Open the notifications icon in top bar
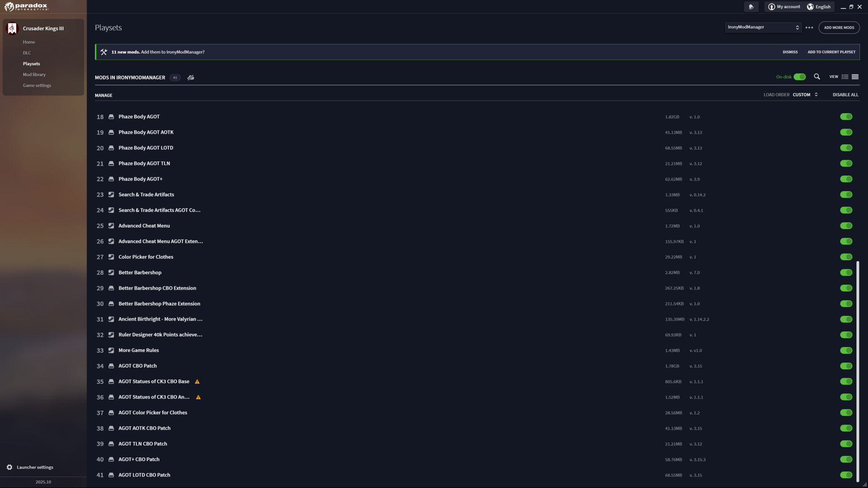The width and height of the screenshot is (868, 488). pos(751,7)
